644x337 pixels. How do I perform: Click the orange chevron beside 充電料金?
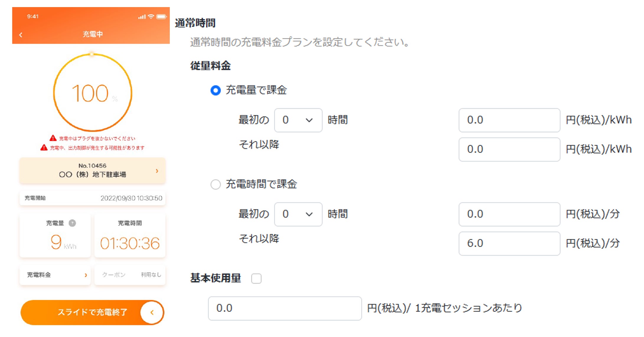click(86, 275)
